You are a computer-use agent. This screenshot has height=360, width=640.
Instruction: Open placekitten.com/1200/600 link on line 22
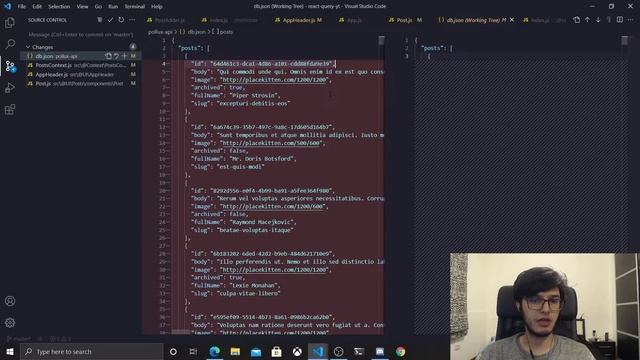273,206
